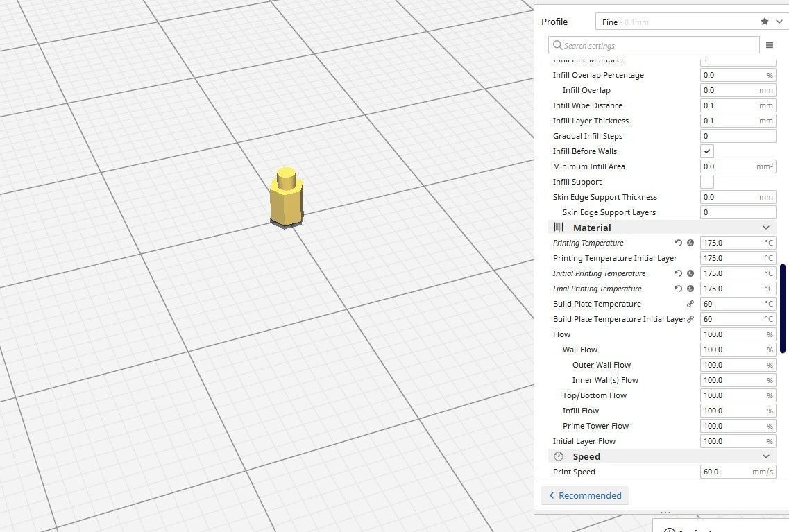Edit the Flow percentage field

[738, 334]
